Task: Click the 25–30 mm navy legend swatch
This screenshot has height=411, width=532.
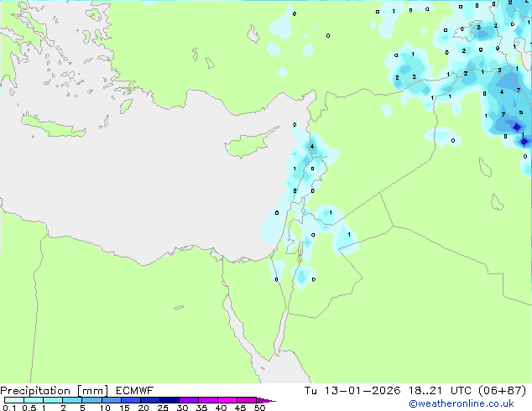Action: coord(170,400)
